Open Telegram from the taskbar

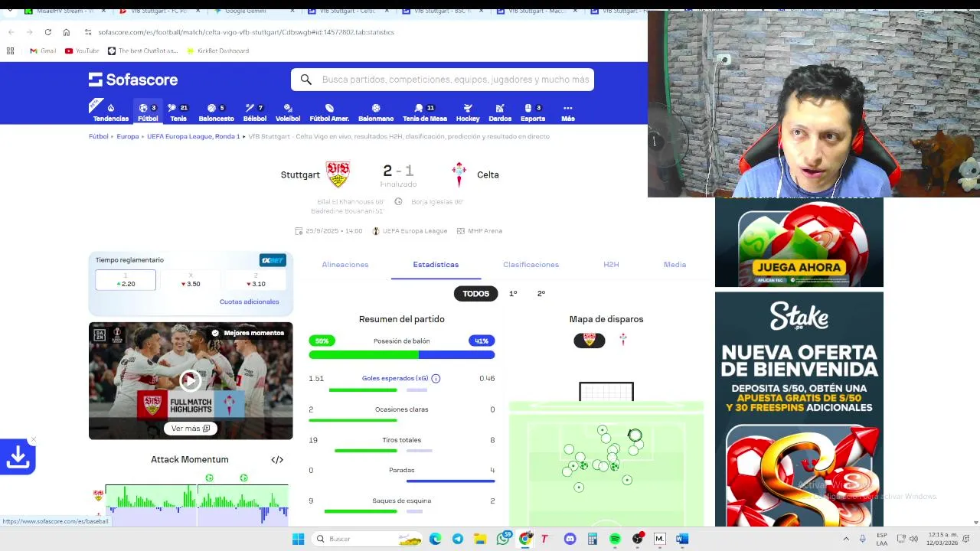[x=458, y=539]
